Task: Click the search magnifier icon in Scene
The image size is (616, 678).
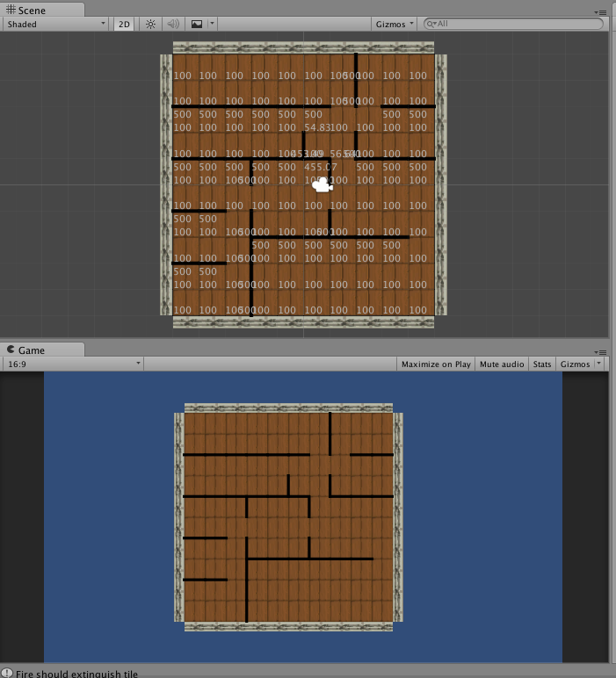Action: [x=431, y=25]
